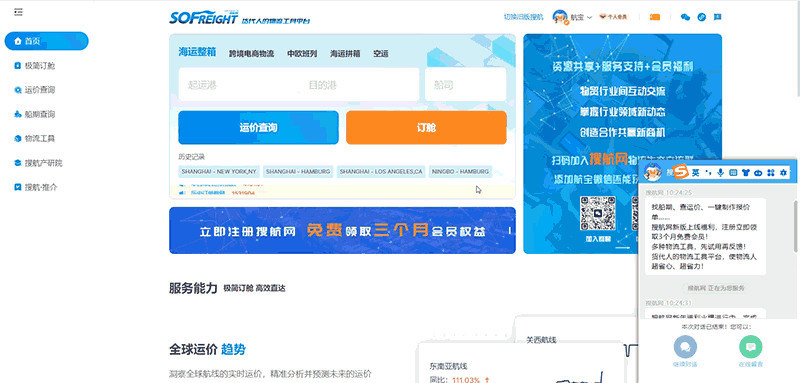Focus the 目的港 destination port field
The image size is (800, 383).
(359, 85)
